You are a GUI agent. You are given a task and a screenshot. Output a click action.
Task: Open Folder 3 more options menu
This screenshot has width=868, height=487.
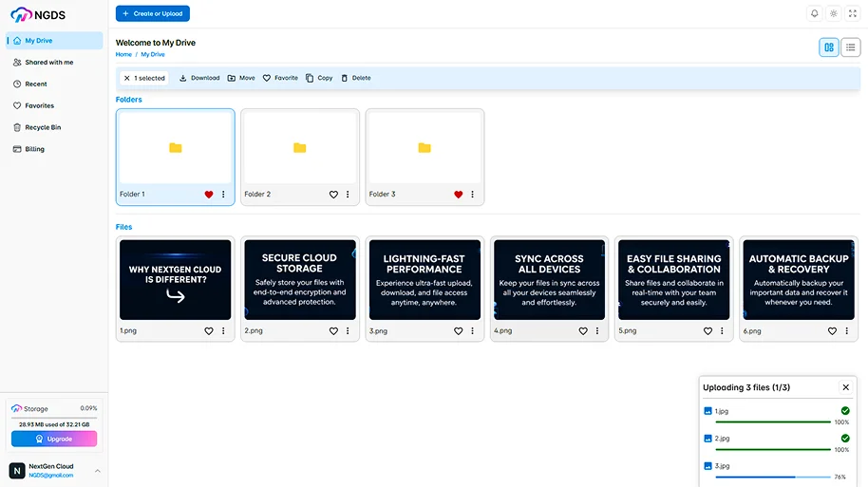click(472, 195)
